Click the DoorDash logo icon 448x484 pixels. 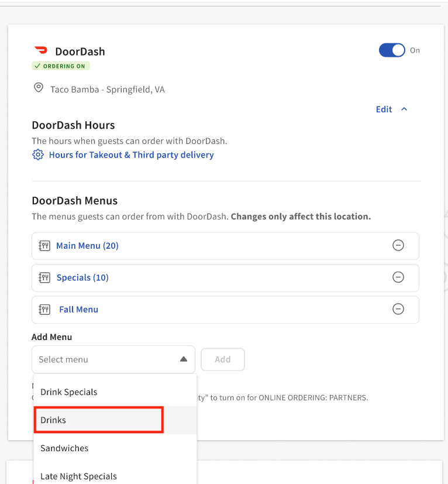(40, 50)
